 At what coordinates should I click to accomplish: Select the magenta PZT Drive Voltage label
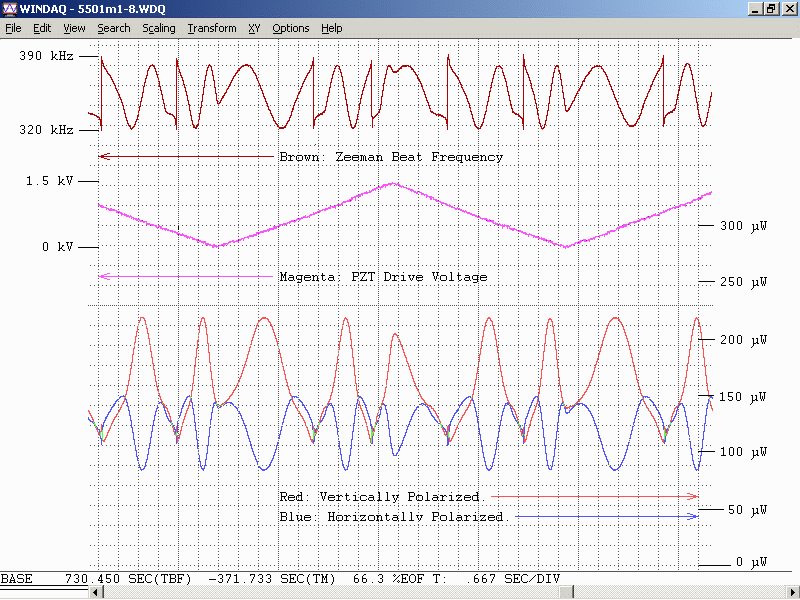click(x=383, y=277)
